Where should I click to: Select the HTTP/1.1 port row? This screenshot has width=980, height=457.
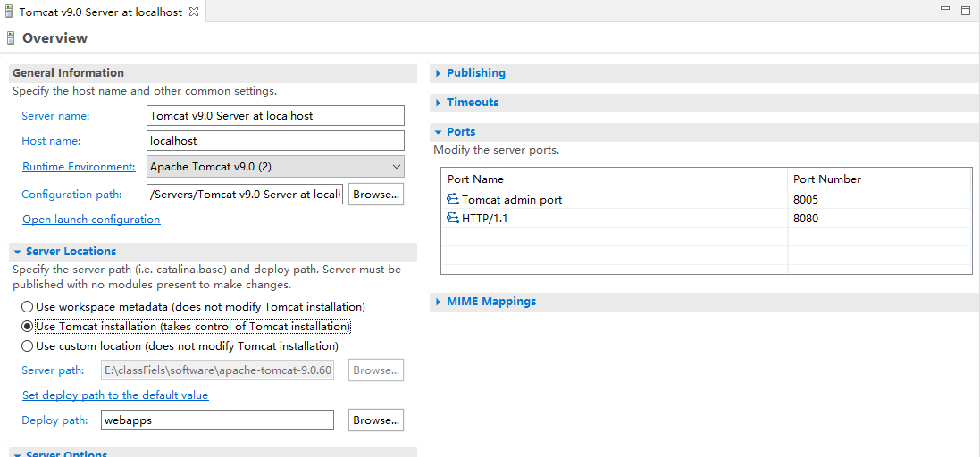pos(707,219)
